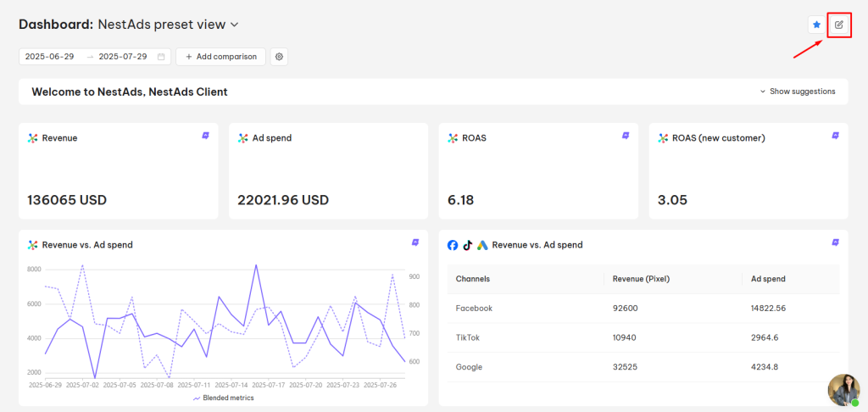Click purple icon on ROAS (new customer) card
Viewport: 868px width, 412px height.
click(836, 136)
